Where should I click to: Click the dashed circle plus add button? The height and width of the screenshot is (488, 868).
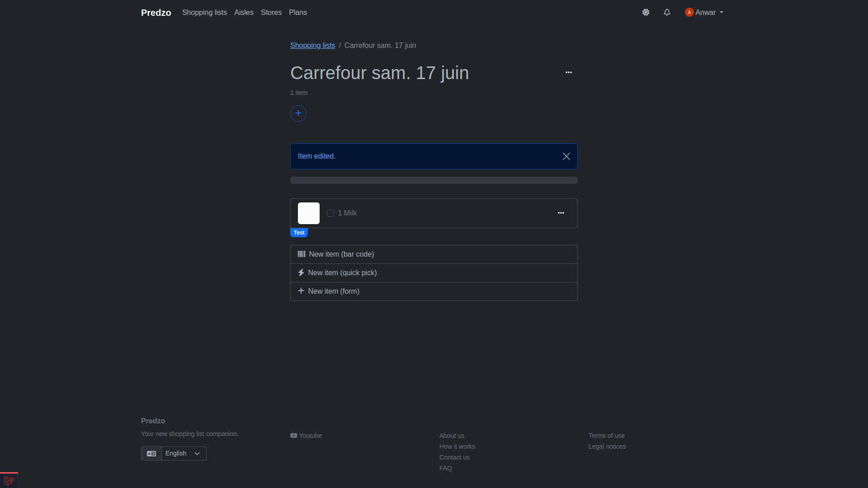tap(298, 113)
